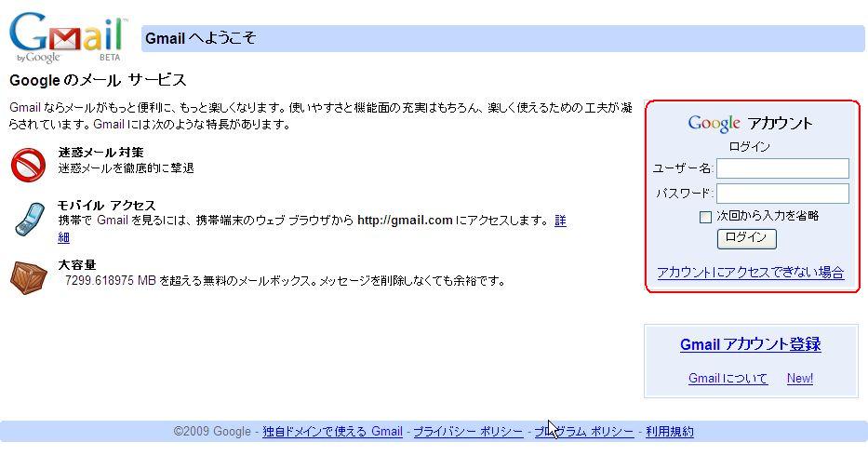Click the ログイン label above username
Viewport: 868px width, 469px height.
[x=750, y=147]
